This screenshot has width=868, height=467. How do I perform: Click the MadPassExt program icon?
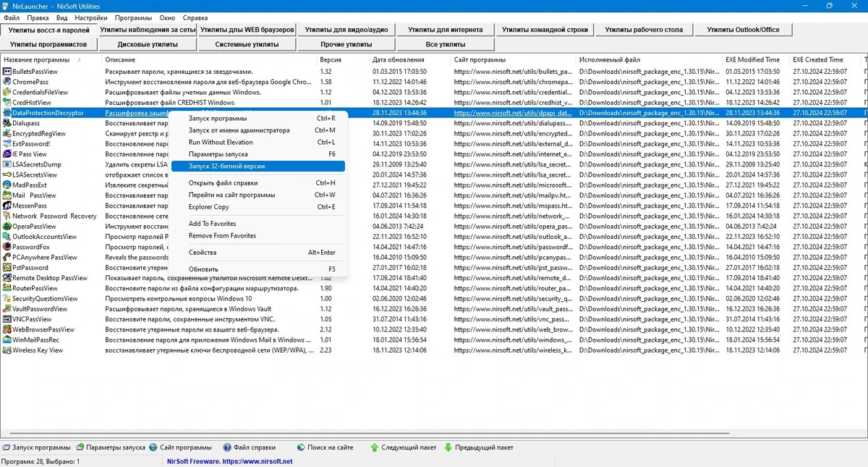(7, 185)
